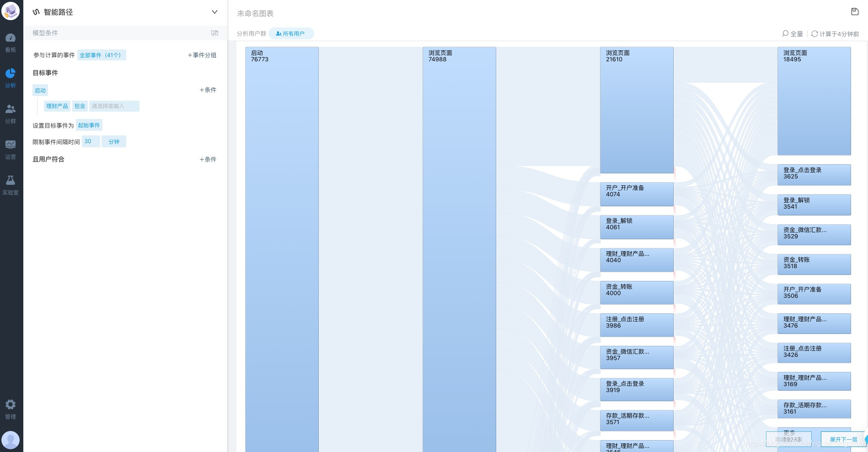The height and width of the screenshot is (452, 868).
Task: Click the 理财_理财产品 3169 node
Action: 814,382
